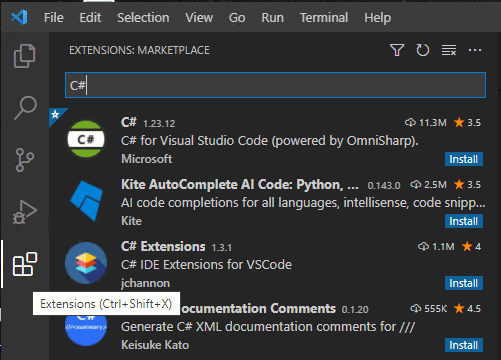501x360 pixels.
Task: Open the Help menu
Action: pos(377,18)
